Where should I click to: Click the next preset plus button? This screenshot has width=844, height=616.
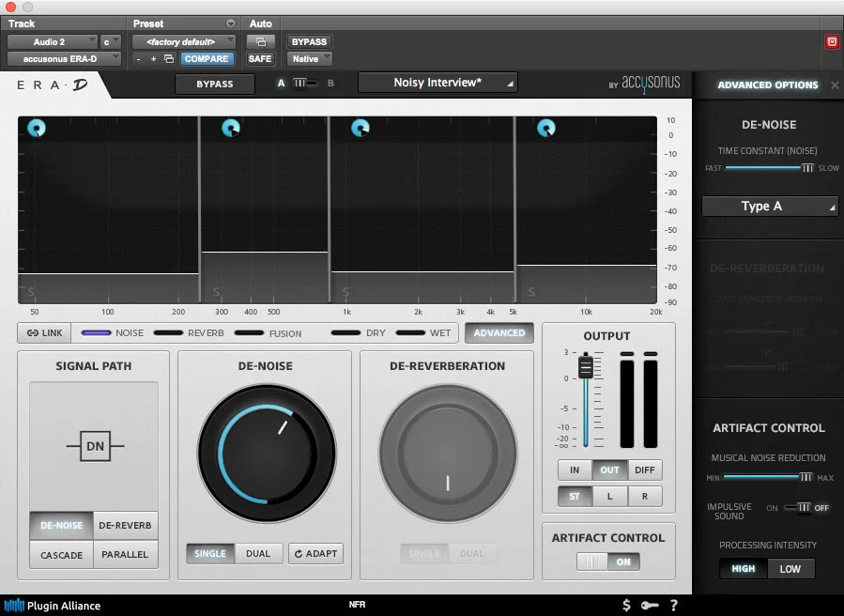click(153, 59)
